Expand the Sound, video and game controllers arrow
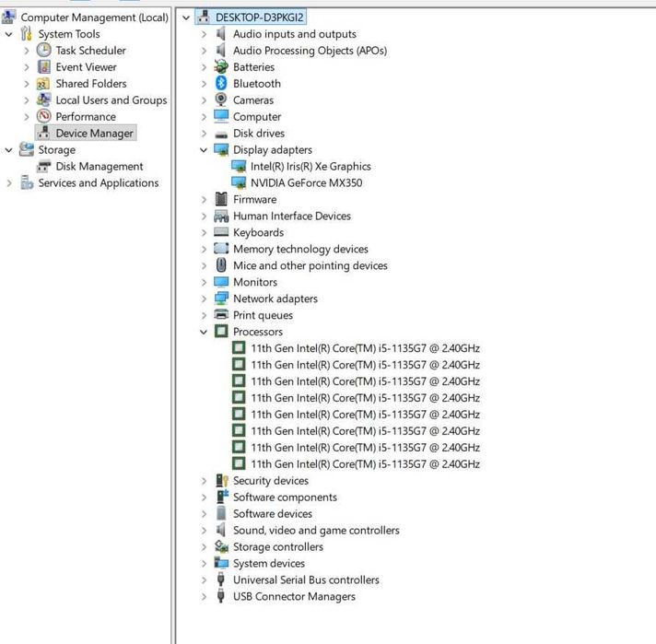The image size is (656, 644). click(204, 531)
